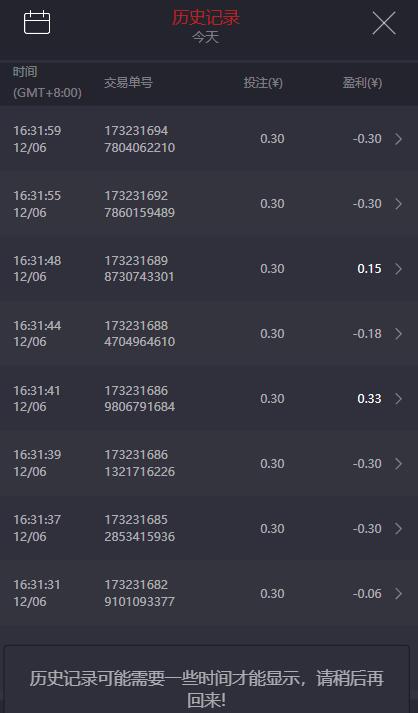The width and height of the screenshot is (418, 713).
Task: Click the 历史记录 title heading
Action: (x=206, y=18)
